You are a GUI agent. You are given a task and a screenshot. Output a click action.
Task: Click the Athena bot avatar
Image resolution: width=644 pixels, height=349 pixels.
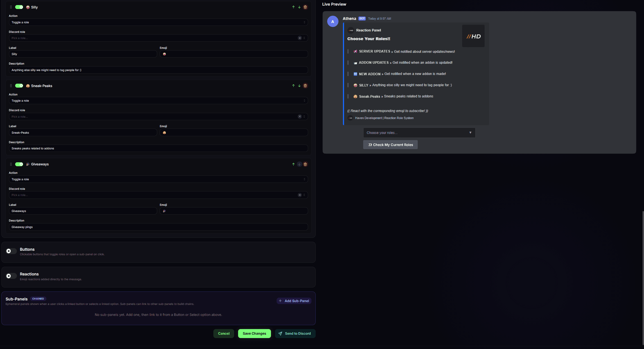[333, 21]
